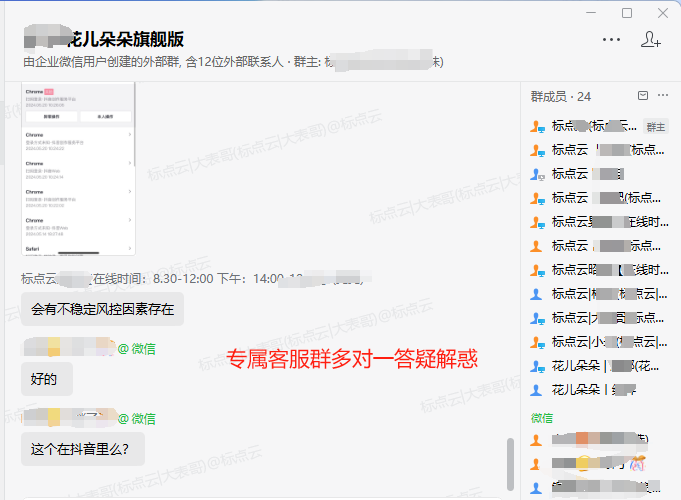Minimize the chat window
The height and width of the screenshot is (500, 681).
tap(591, 13)
